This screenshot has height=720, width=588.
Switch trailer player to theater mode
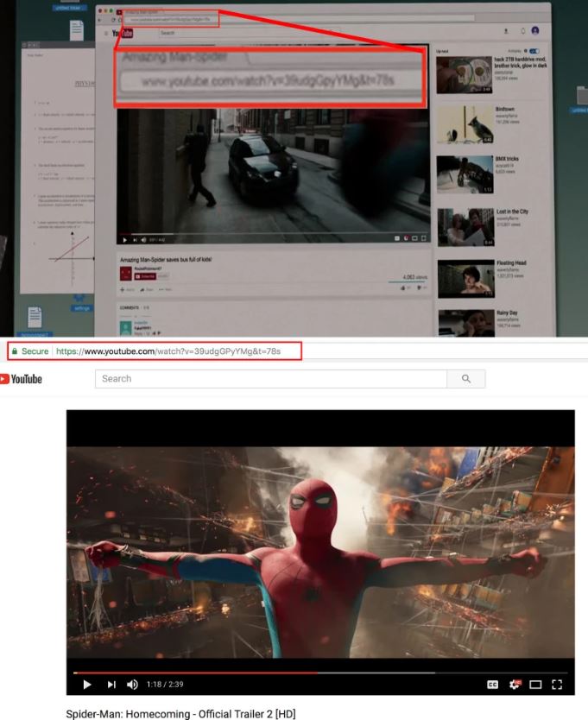tap(535, 685)
